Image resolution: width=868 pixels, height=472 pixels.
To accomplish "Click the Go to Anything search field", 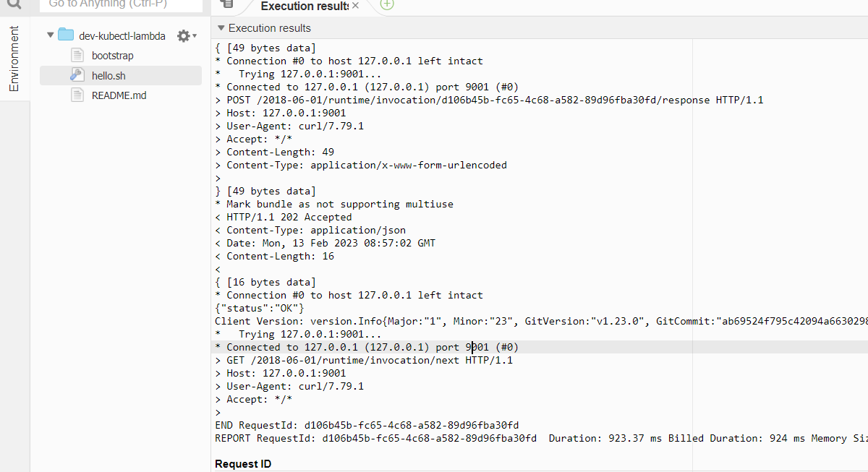I will coord(120,4).
